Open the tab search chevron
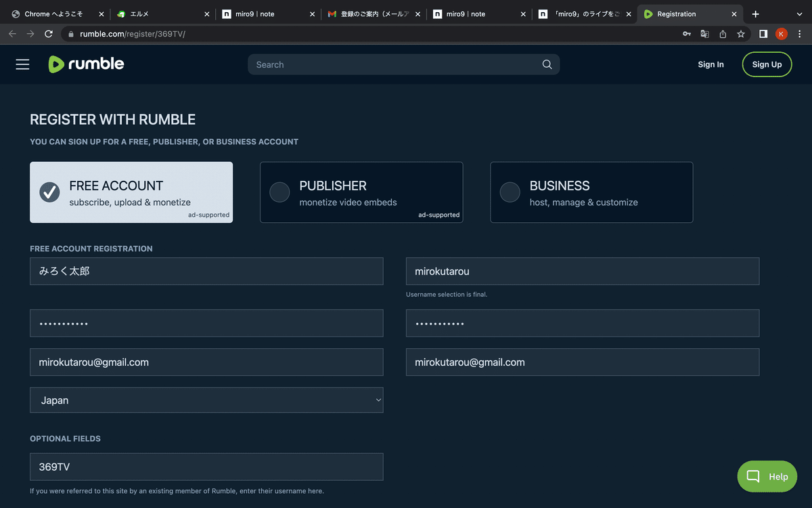The height and width of the screenshot is (508, 812). point(799,14)
